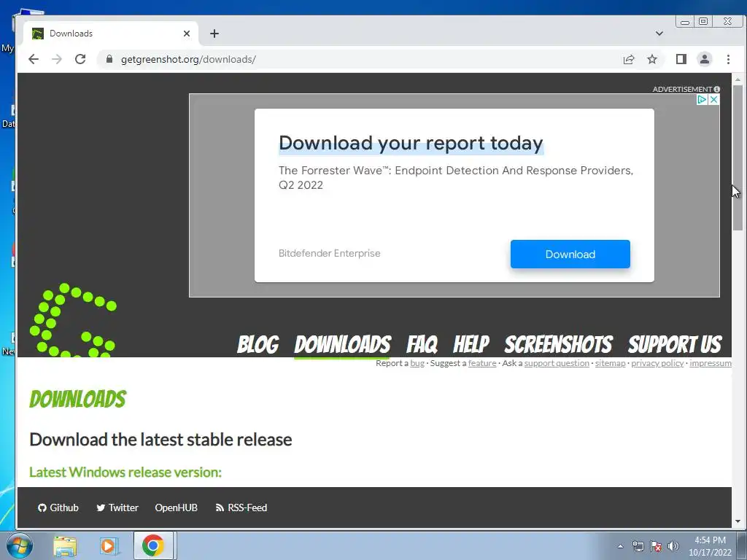Click the 'Download your report today' headline
This screenshot has width=747, height=560.
click(411, 144)
